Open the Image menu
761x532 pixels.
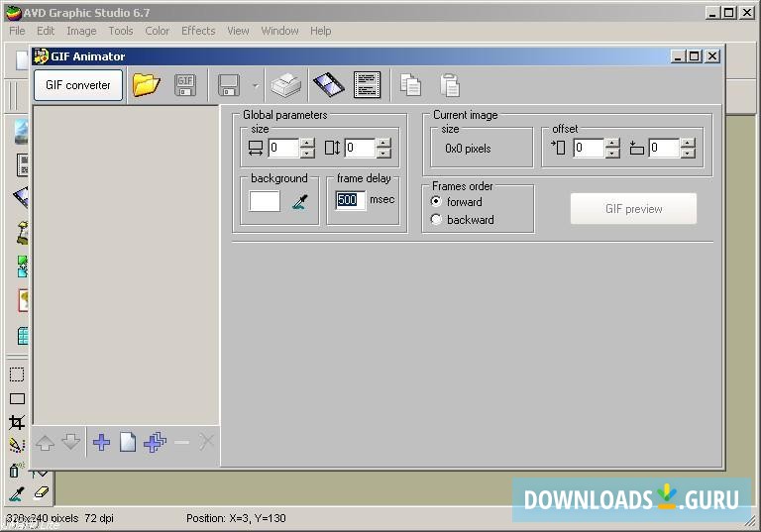coord(81,31)
